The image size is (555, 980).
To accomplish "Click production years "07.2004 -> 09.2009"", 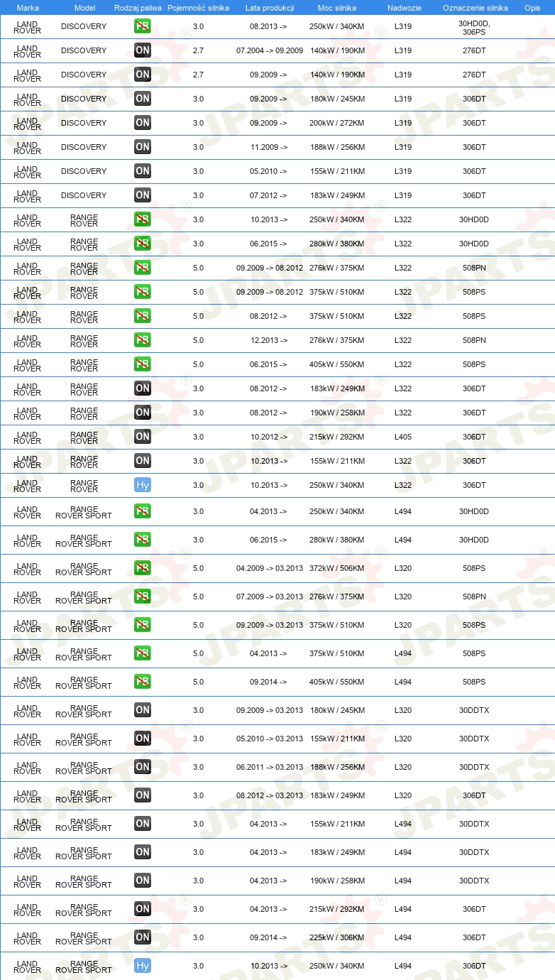I will [270, 50].
